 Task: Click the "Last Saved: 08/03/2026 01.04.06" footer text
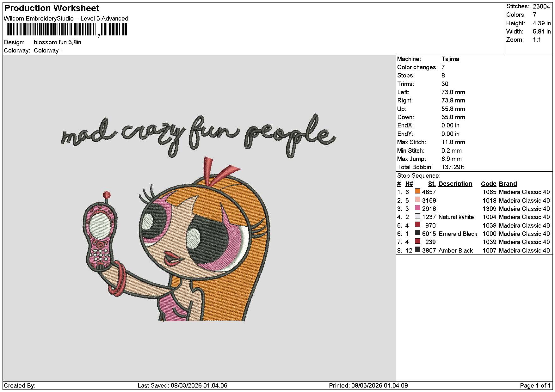point(182,386)
